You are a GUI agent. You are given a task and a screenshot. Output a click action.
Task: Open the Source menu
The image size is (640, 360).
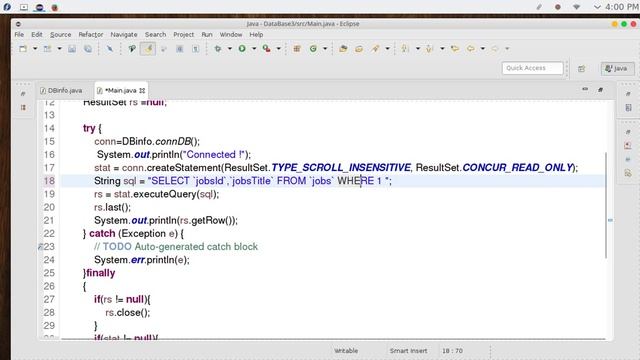60,35
